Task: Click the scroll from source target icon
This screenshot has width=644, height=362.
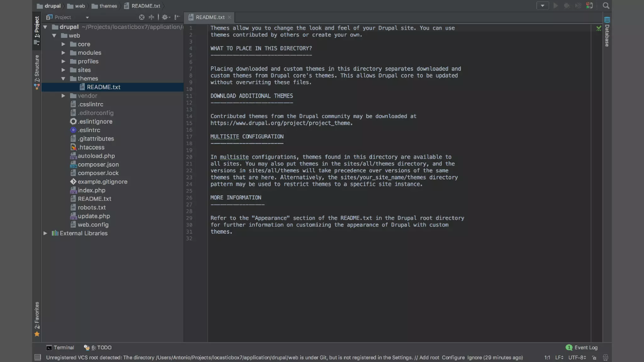Action: [x=142, y=17]
